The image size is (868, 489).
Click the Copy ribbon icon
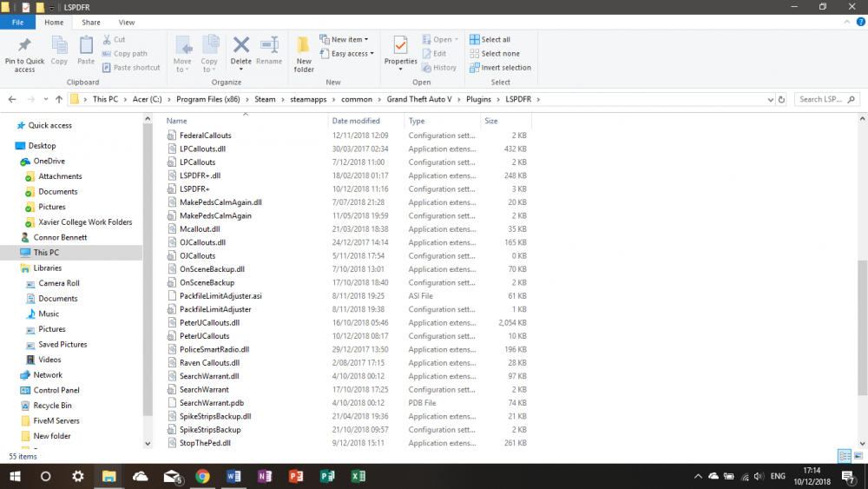(x=59, y=51)
